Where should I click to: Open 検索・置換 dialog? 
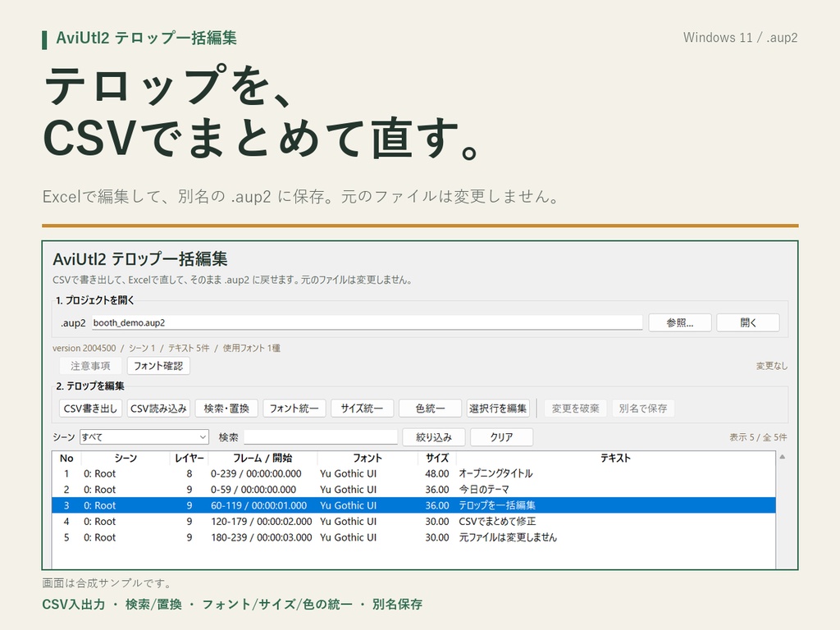pos(226,409)
